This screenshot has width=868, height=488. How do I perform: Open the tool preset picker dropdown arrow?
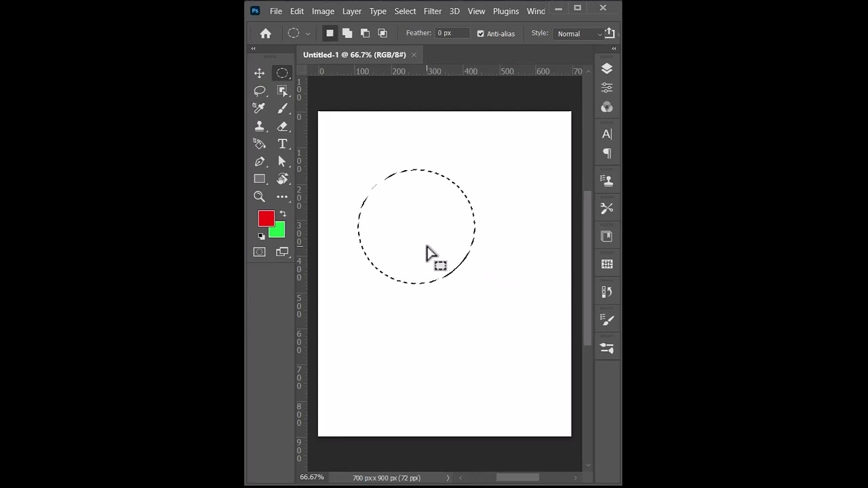[308, 34]
